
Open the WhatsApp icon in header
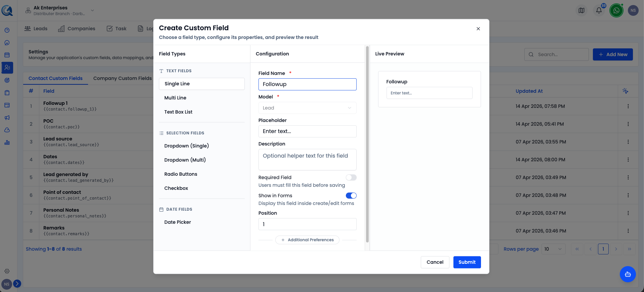(616, 10)
